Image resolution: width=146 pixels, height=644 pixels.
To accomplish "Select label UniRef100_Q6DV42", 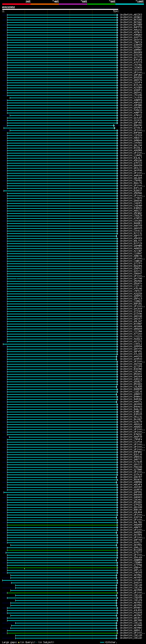I will pos(131,93).
